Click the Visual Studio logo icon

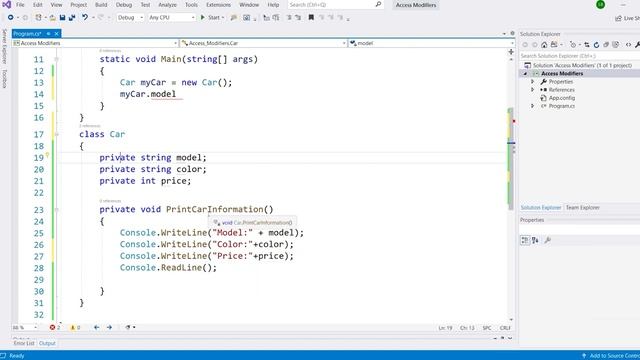[6, 4]
